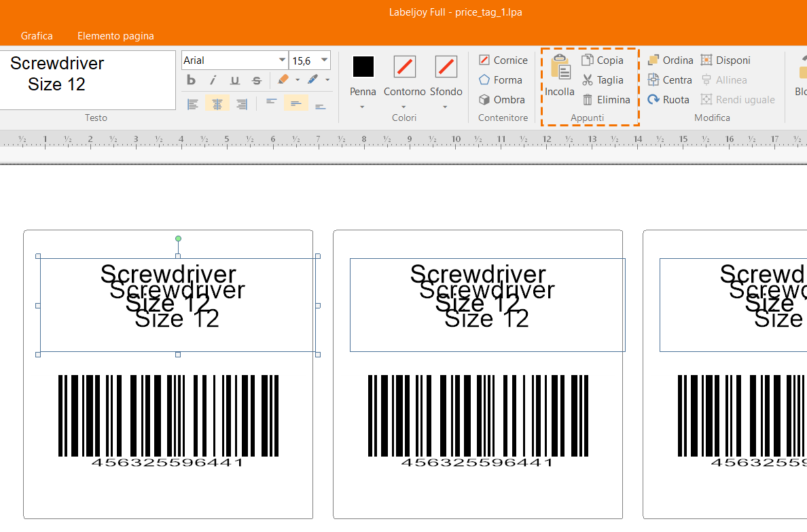Select the text element on the second label
This screenshot has width=807, height=532.
487,305
